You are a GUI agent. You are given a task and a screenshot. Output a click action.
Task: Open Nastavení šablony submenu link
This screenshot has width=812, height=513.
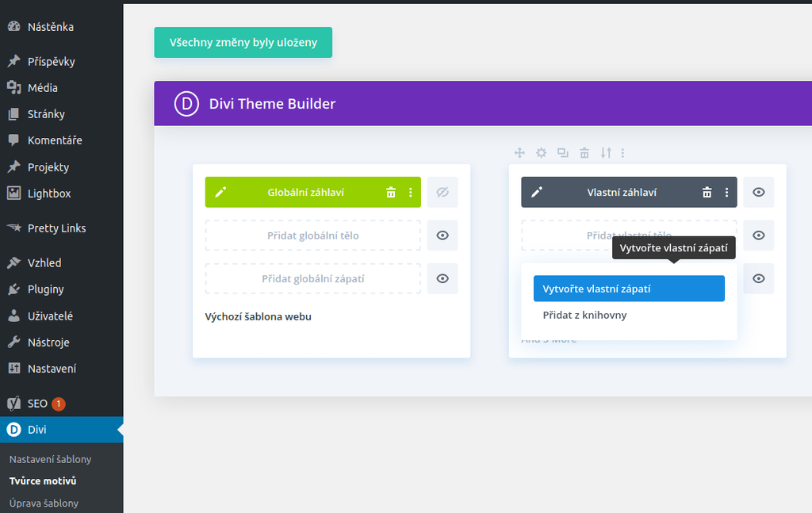pos(50,459)
